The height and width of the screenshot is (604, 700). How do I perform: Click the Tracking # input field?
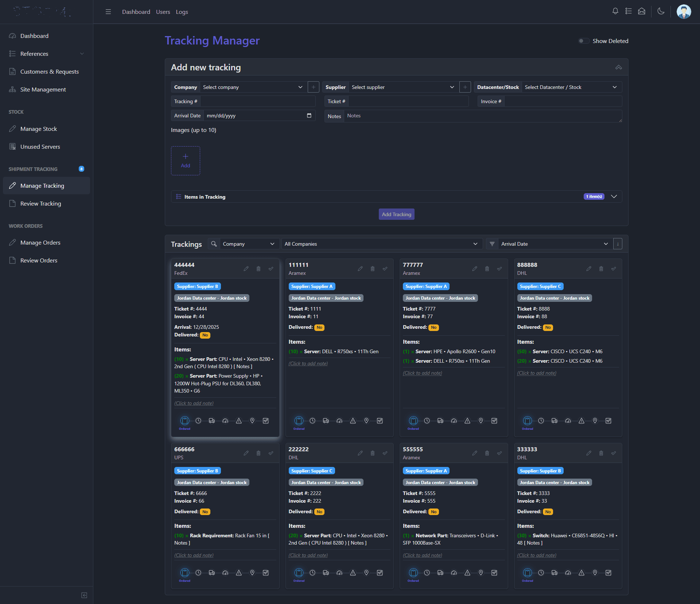[x=258, y=101]
